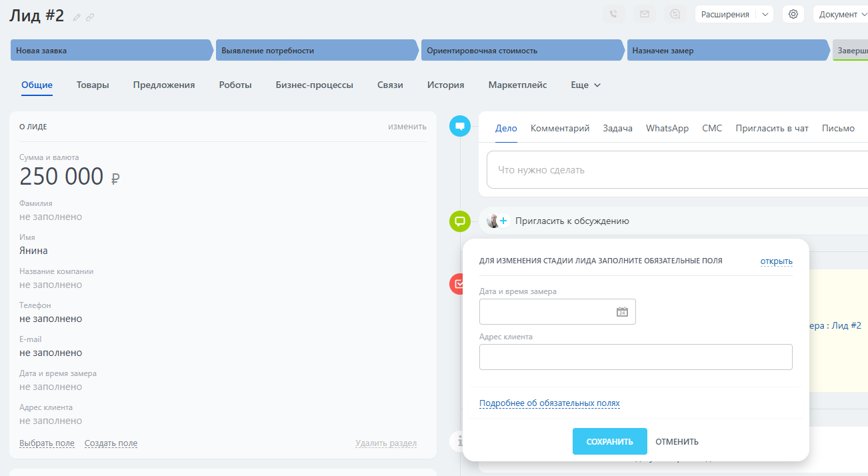Select the WhatsApp timeline tab
This screenshot has width=868, height=476.
pos(667,128)
